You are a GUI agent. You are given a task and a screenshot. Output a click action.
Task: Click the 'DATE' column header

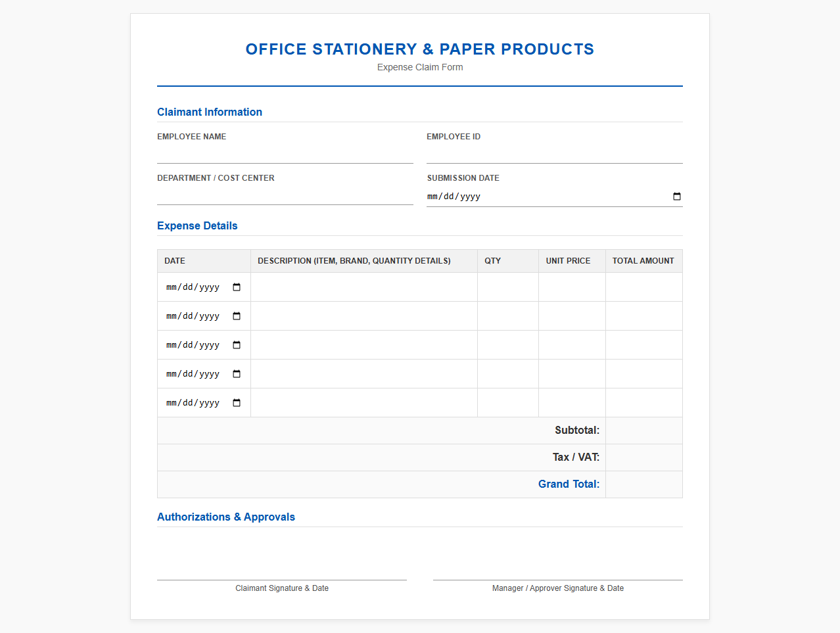click(x=175, y=261)
